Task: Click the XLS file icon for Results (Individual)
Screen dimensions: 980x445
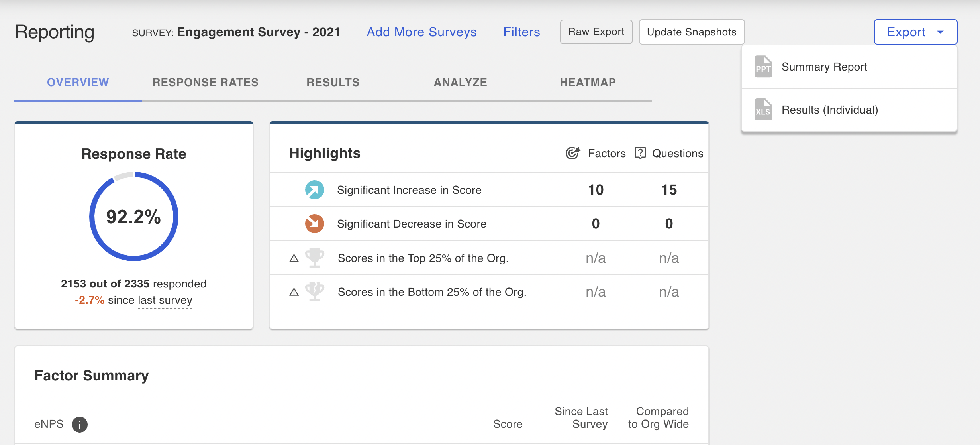Action: click(x=763, y=110)
